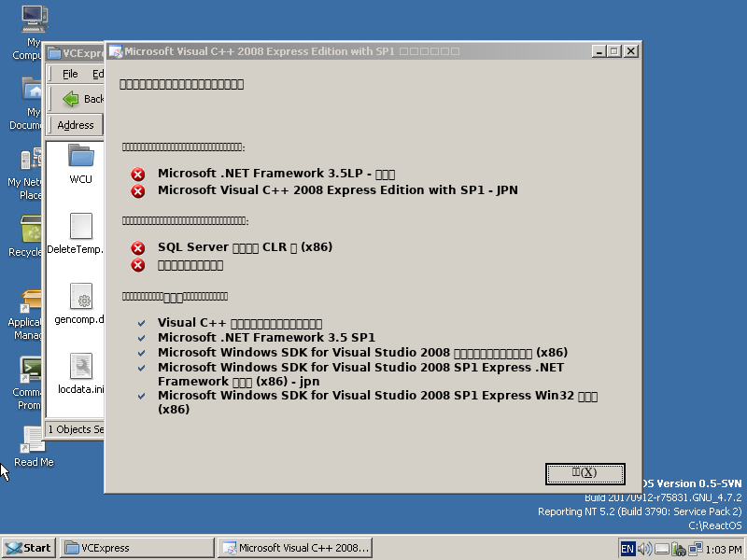Click the keyboard tray icon

pos(662,550)
